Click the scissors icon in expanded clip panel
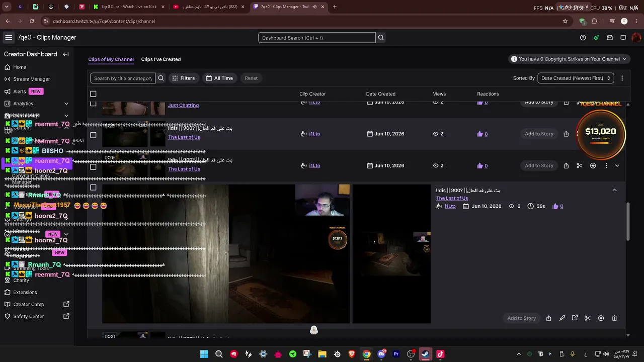Image resolution: width=644 pixels, height=362 pixels. click(x=588, y=318)
